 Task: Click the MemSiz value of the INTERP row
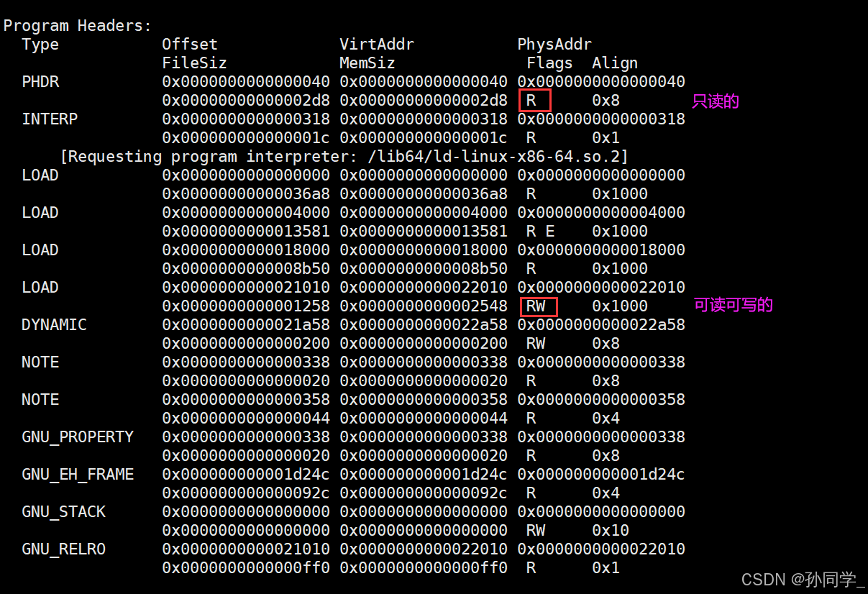(424, 138)
